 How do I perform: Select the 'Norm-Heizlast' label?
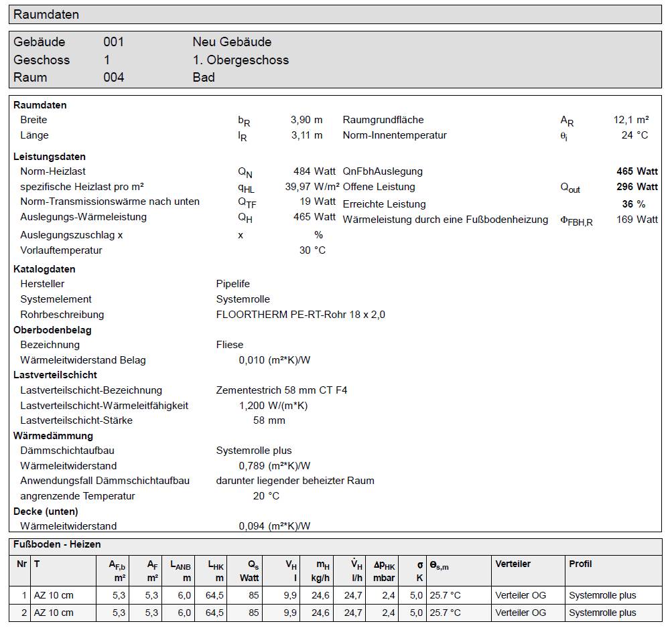53,171
